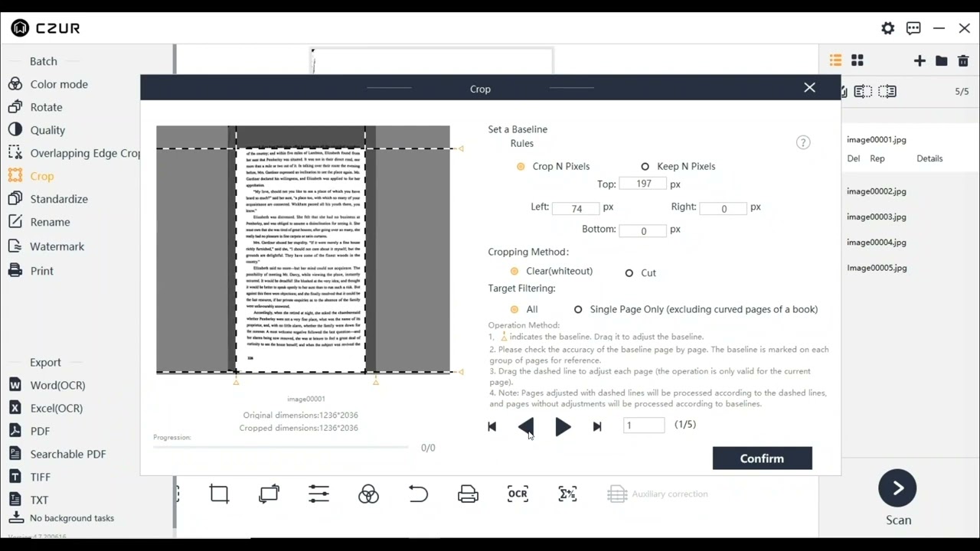Select Keep N Pixels radio button
Viewport: 980px width, 551px height.
pos(645,166)
